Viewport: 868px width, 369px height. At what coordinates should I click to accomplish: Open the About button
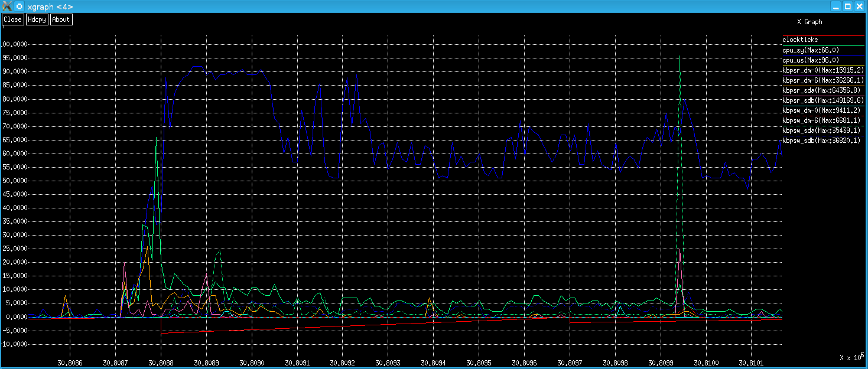61,19
